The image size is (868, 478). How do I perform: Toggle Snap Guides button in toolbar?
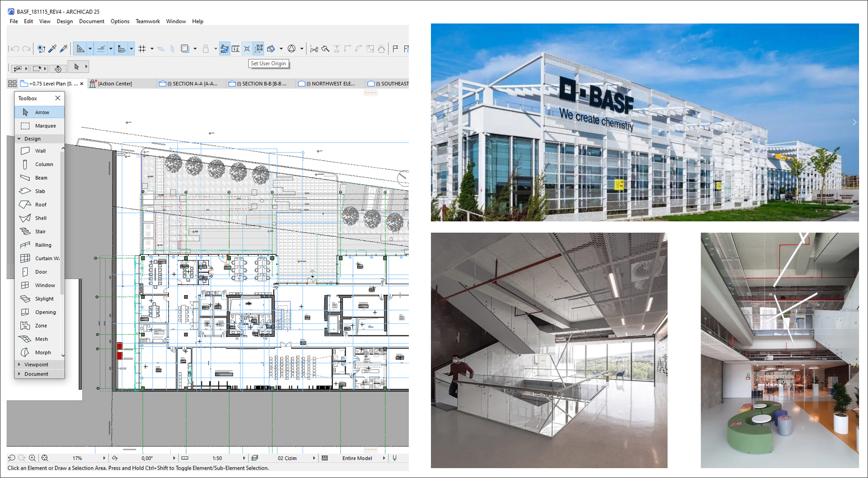click(x=101, y=48)
